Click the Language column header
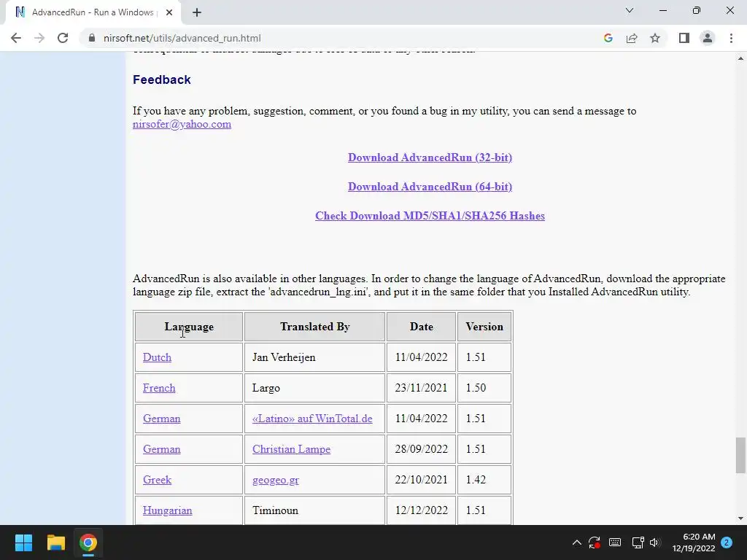This screenshot has width=747, height=560. coord(189,327)
